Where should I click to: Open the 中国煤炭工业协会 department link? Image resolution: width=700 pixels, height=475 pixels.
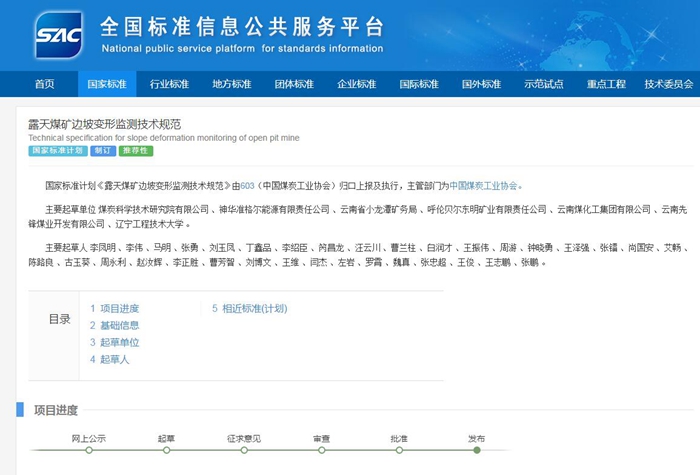click(485, 186)
